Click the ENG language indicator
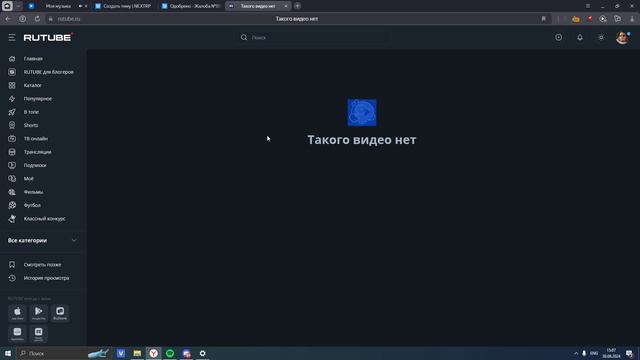Screen dimensions: 640x360 point(594,353)
